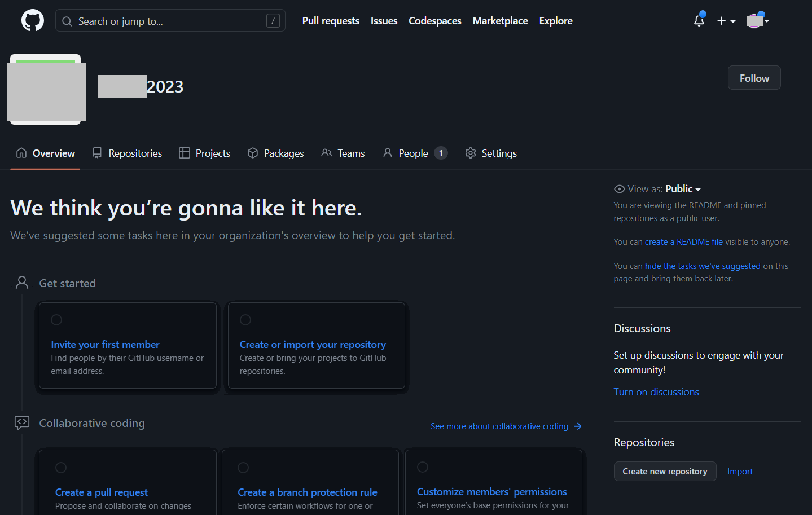Open Codespaces in top navigation

pyautogui.click(x=435, y=21)
